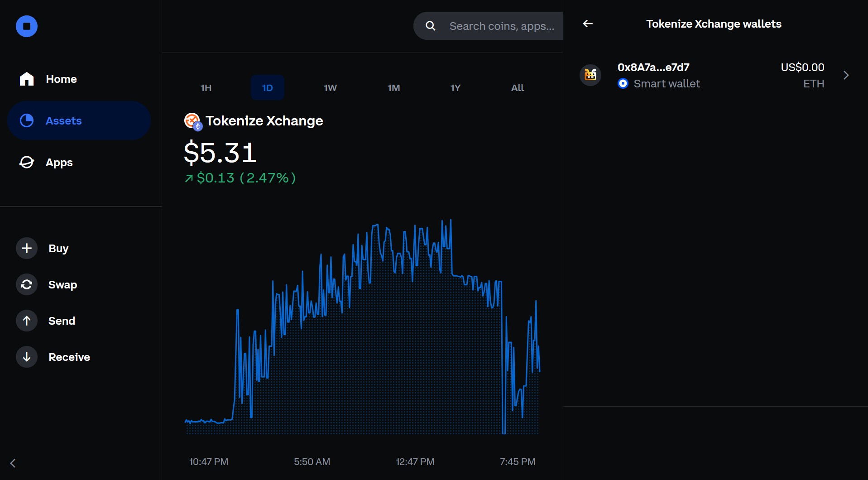Image resolution: width=868 pixels, height=480 pixels.
Task: Open the Apps section
Action: (79, 163)
